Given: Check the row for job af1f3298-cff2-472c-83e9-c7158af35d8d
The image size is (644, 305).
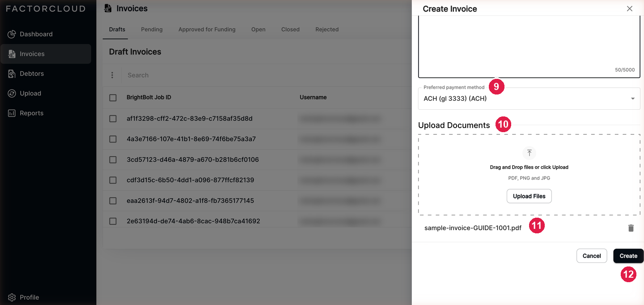Looking at the screenshot, I should (113, 119).
